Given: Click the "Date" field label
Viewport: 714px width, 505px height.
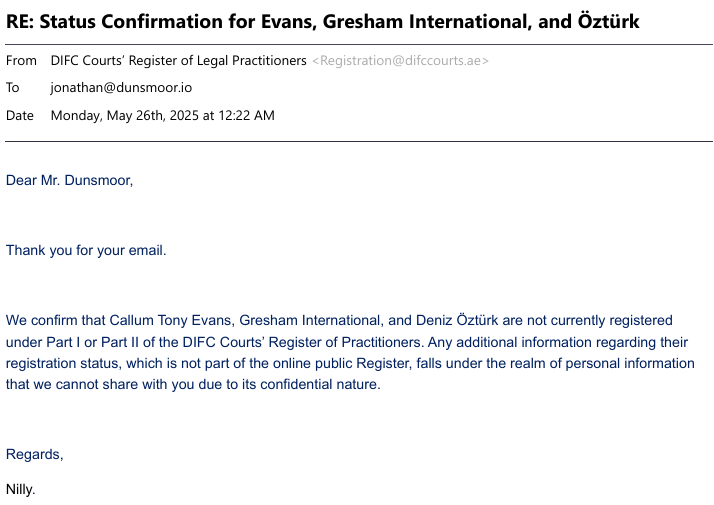Looking at the screenshot, I should coord(20,115).
